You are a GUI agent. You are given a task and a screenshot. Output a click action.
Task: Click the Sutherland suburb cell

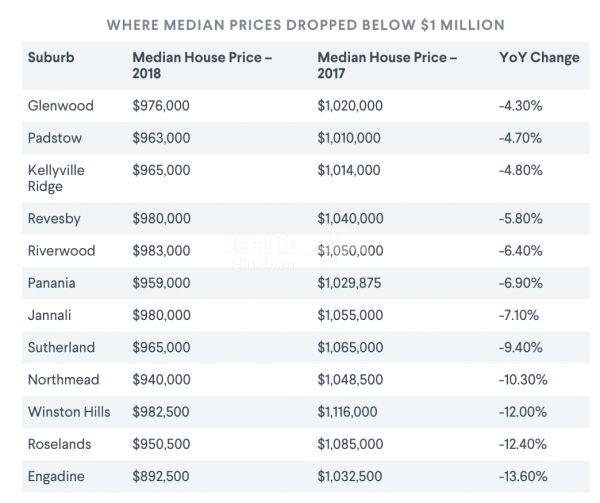pos(61,347)
